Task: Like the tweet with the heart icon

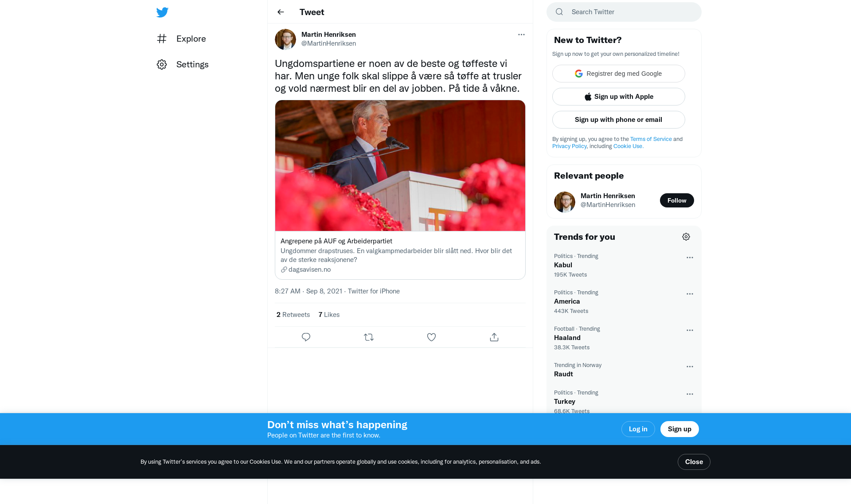Action: coord(431,337)
